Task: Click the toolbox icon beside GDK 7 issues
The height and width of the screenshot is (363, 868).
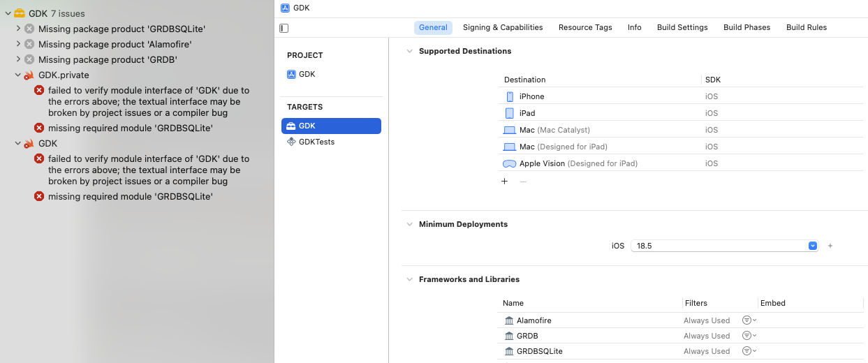Action: 20,13
